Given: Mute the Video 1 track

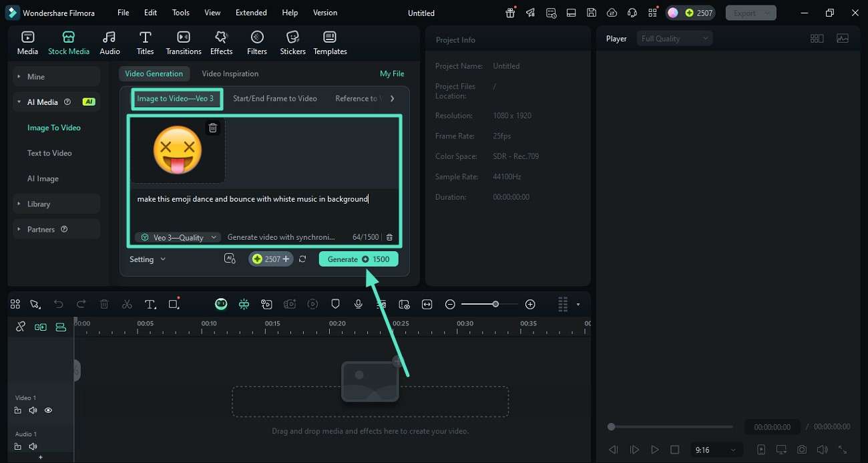Looking at the screenshot, I should tap(33, 410).
